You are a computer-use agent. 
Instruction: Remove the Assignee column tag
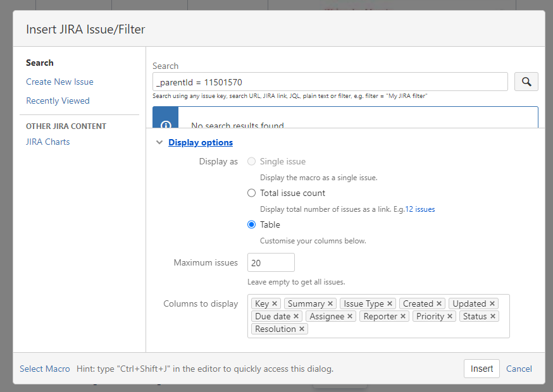pyautogui.click(x=350, y=316)
